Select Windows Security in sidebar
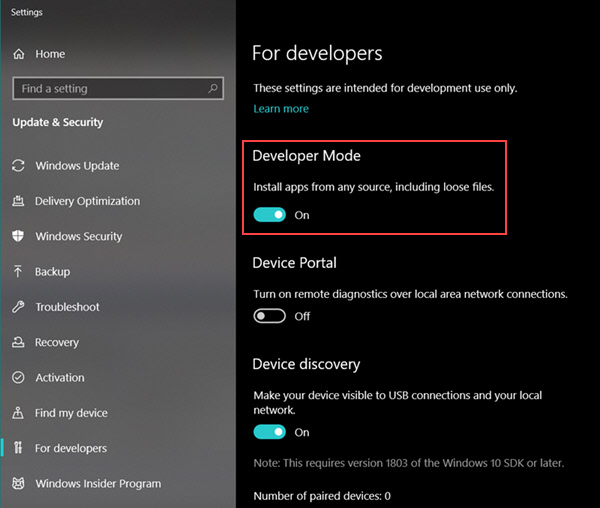600x508 pixels. coord(79,236)
